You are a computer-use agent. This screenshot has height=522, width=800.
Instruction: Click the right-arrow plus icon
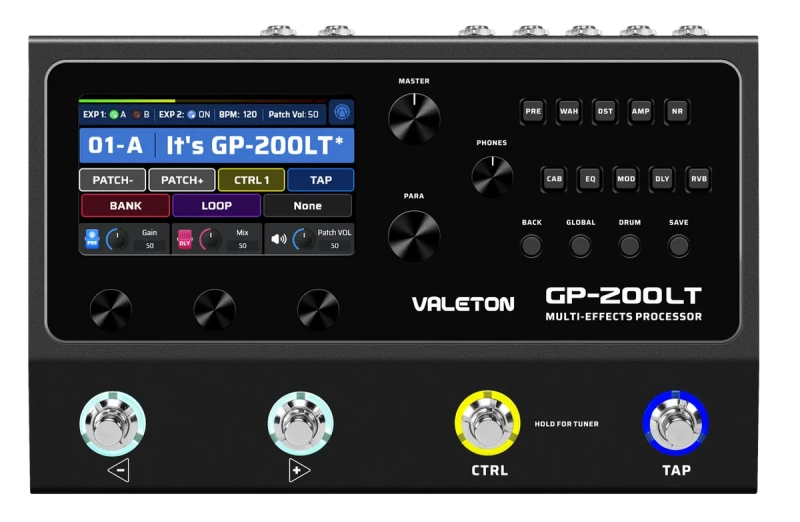point(299,470)
